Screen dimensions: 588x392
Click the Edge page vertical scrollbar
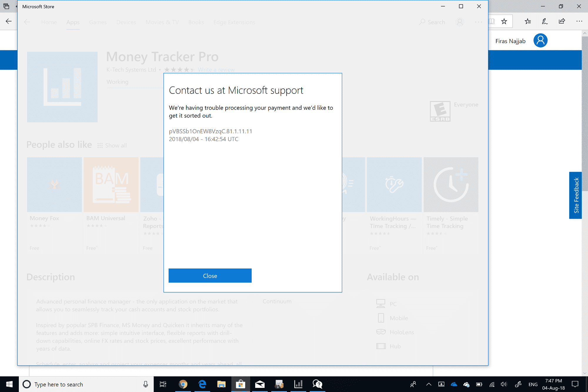tap(585, 113)
